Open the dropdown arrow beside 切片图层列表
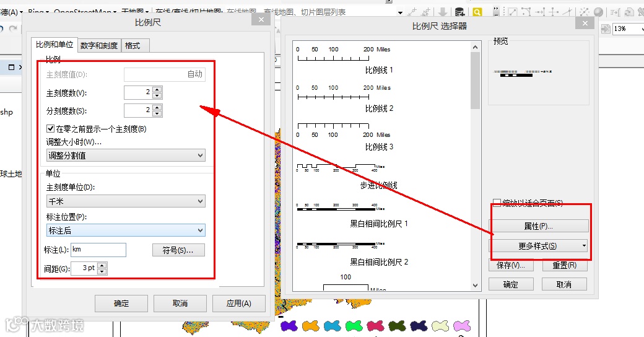644x337 pixels. point(400,12)
